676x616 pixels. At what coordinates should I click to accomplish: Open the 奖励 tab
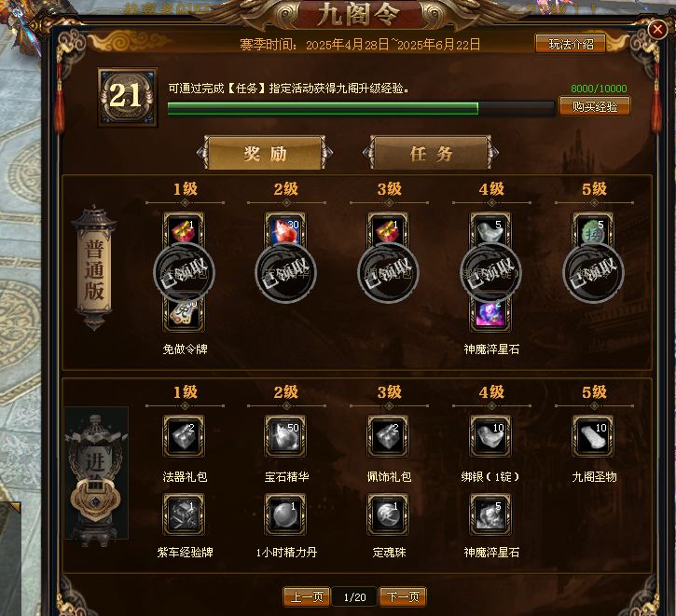(265, 154)
